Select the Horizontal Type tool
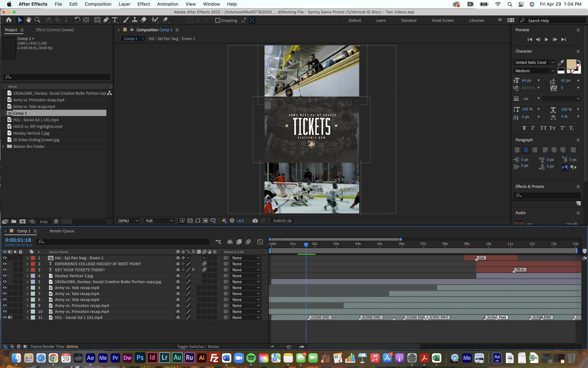The width and height of the screenshot is (588, 368). coord(115,20)
